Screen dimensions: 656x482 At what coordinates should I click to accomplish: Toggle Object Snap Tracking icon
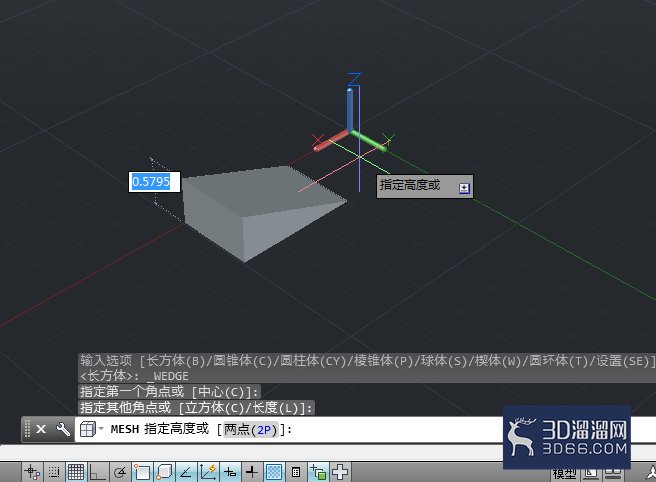[186, 472]
